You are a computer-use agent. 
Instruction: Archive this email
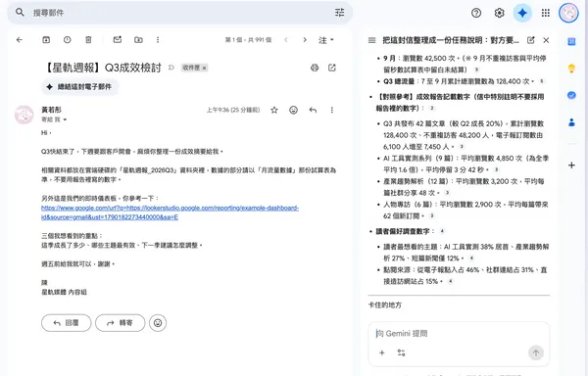[x=46, y=40]
